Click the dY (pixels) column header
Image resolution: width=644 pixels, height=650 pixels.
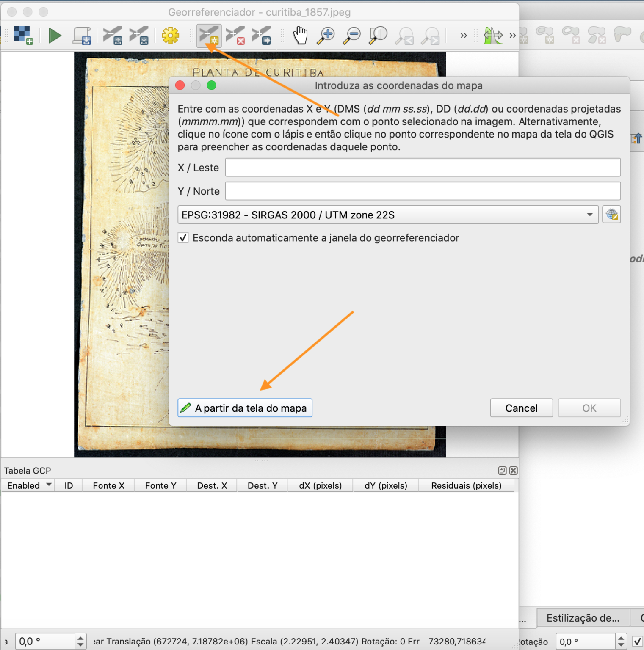(386, 485)
